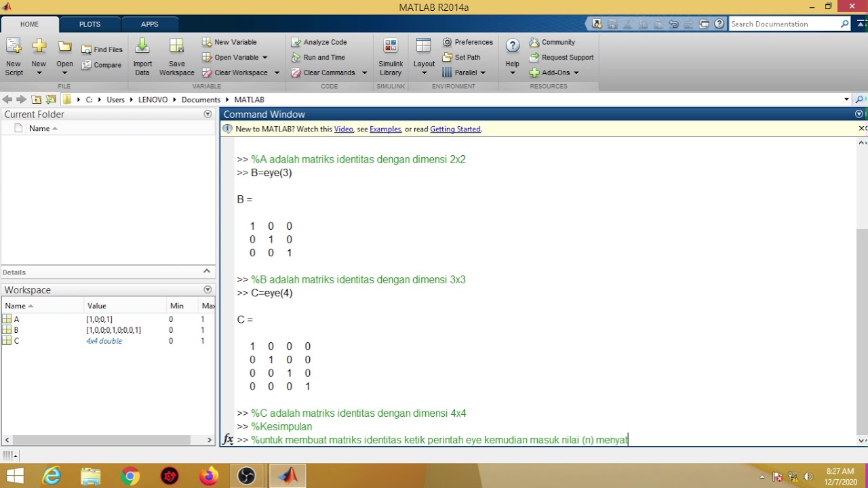Go up one folder level
The image size is (868, 488).
click(x=37, y=100)
